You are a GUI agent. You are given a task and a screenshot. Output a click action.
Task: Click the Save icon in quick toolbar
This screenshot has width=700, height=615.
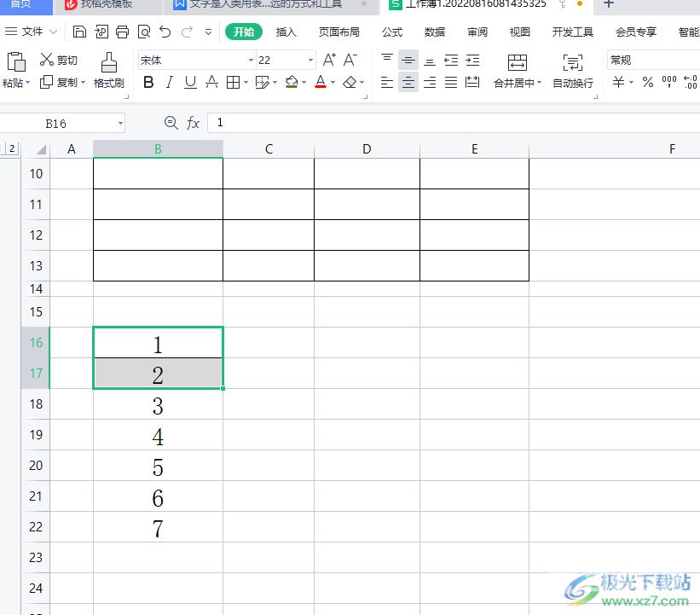[79, 32]
